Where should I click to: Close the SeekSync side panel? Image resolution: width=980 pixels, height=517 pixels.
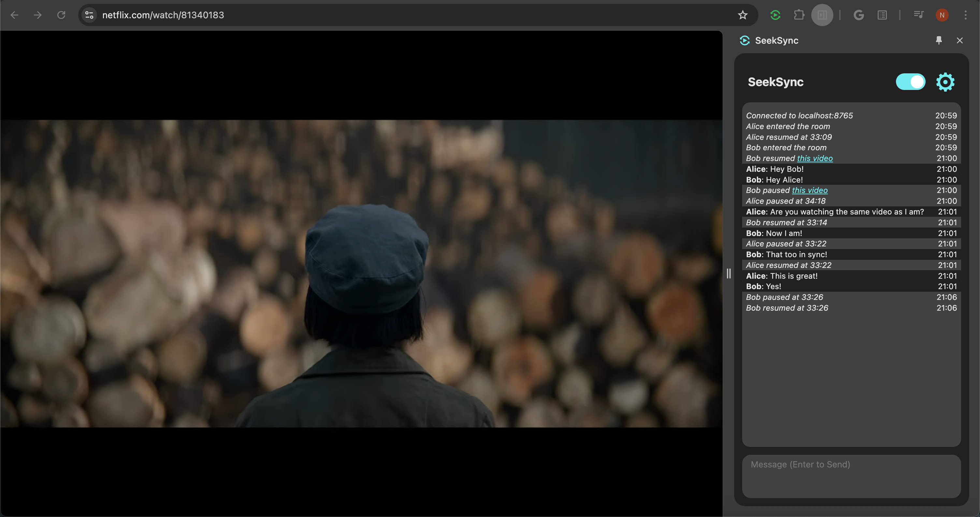[x=959, y=40]
